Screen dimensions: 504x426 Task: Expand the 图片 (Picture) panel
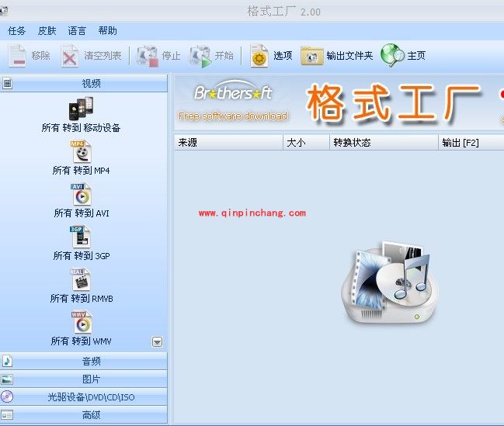tap(84, 379)
